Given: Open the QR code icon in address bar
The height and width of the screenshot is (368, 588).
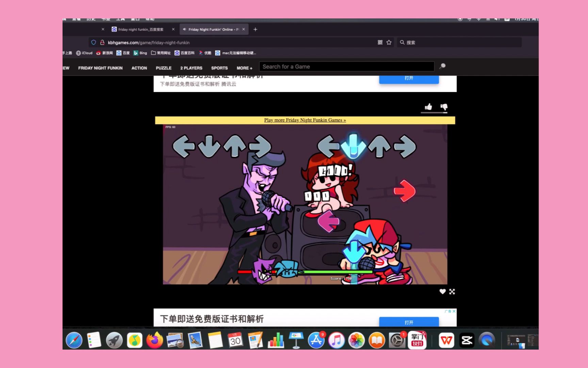Looking at the screenshot, I should coord(380,42).
